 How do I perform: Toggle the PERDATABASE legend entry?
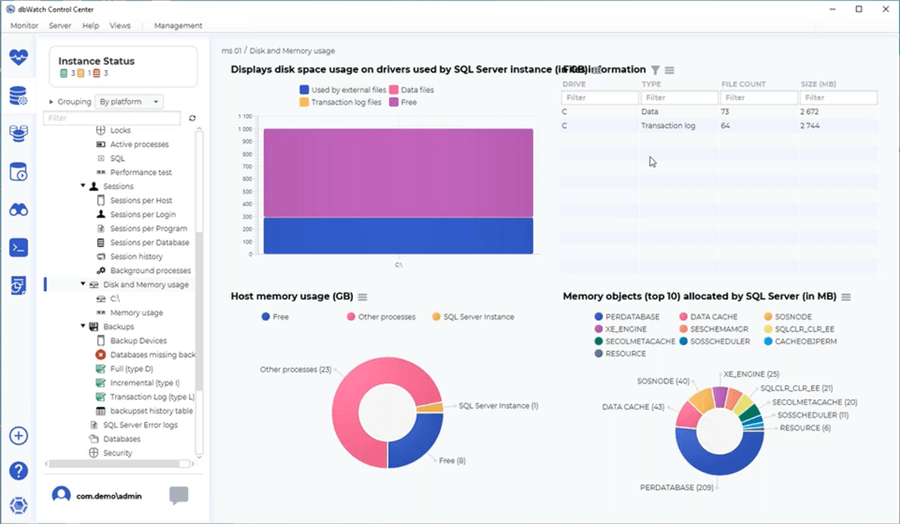coord(627,317)
